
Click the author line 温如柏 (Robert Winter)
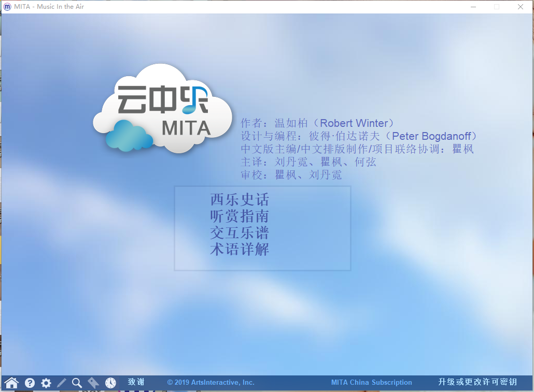pos(317,123)
